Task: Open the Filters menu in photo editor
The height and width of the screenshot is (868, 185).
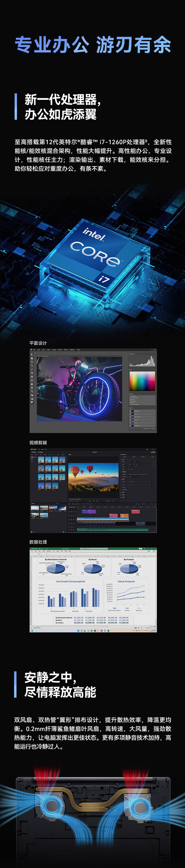Action: tap(66, 350)
